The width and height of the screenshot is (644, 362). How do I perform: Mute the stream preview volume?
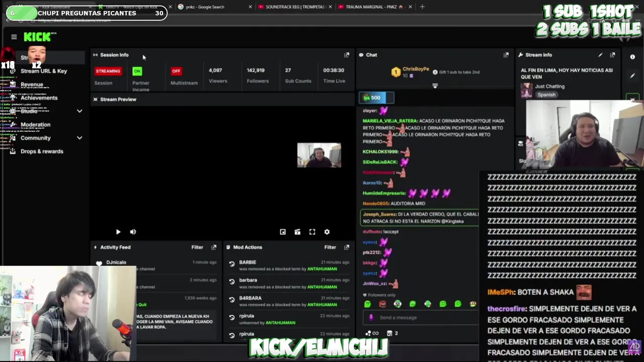coord(133,232)
